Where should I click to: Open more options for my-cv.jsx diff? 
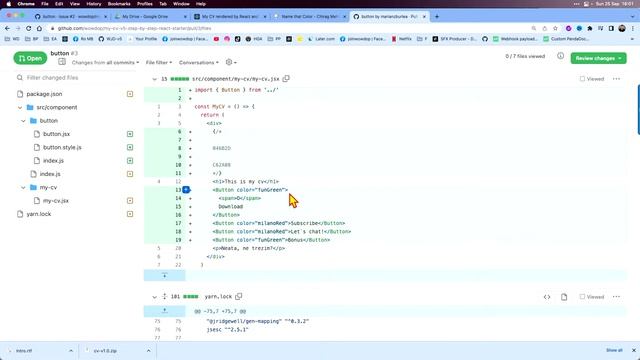click(x=616, y=78)
